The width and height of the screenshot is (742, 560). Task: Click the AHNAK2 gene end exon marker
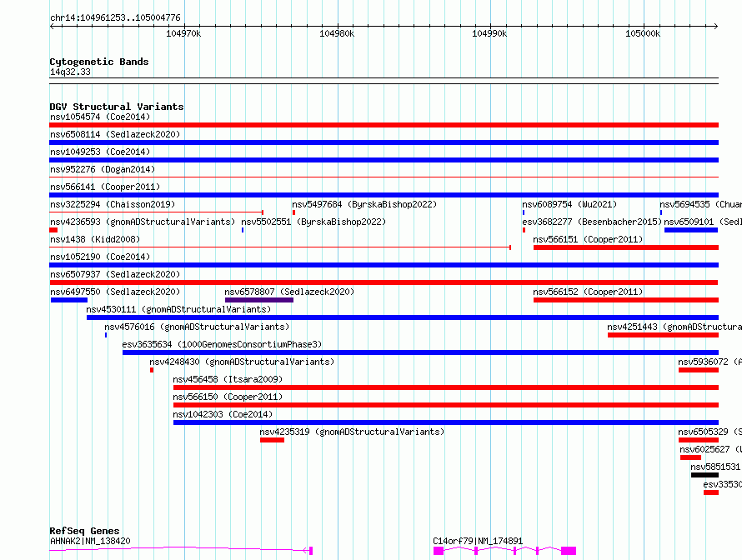[311, 551]
